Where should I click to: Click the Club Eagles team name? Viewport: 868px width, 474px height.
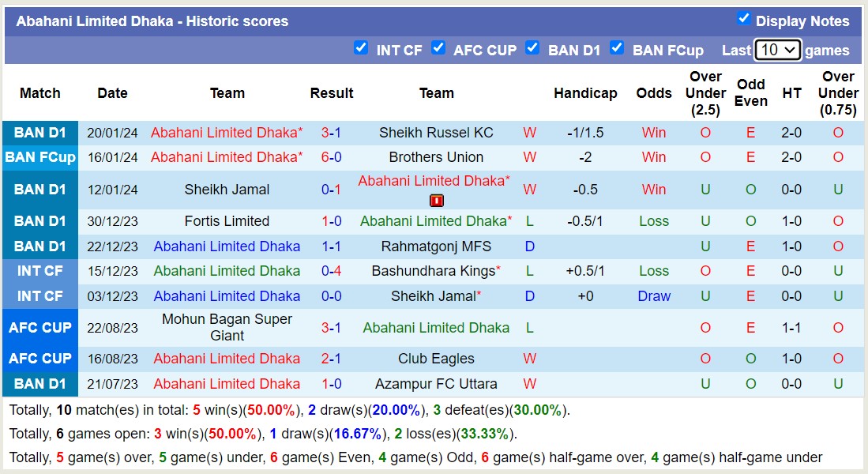[x=437, y=358]
